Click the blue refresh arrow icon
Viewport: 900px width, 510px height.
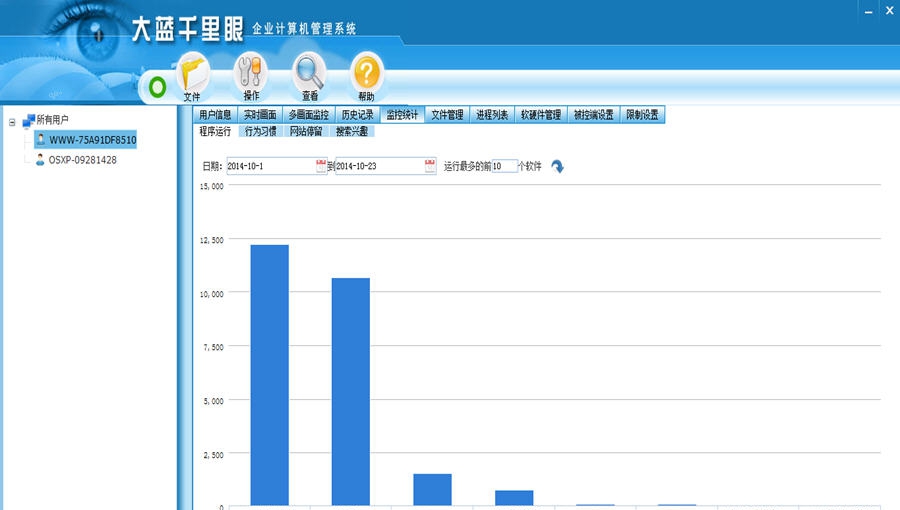coord(557,166)
